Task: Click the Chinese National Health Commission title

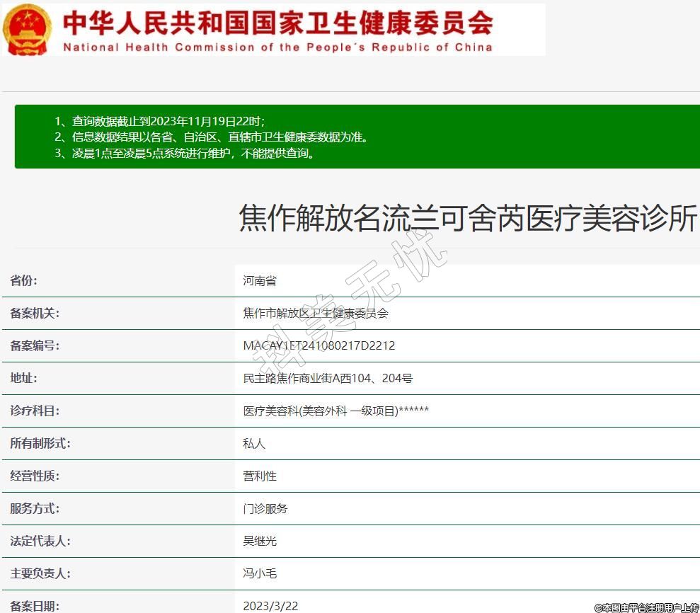Action: [277, 23]
